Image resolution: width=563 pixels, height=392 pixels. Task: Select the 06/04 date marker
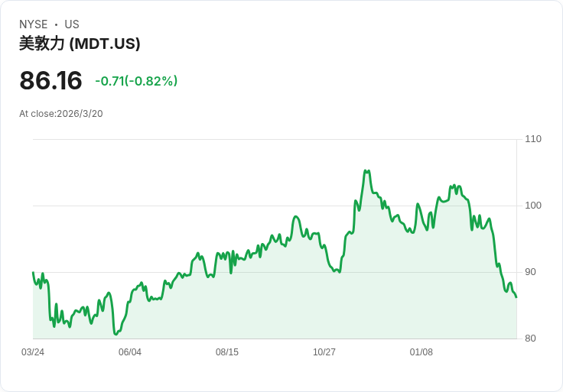click(x=130, y=352)
